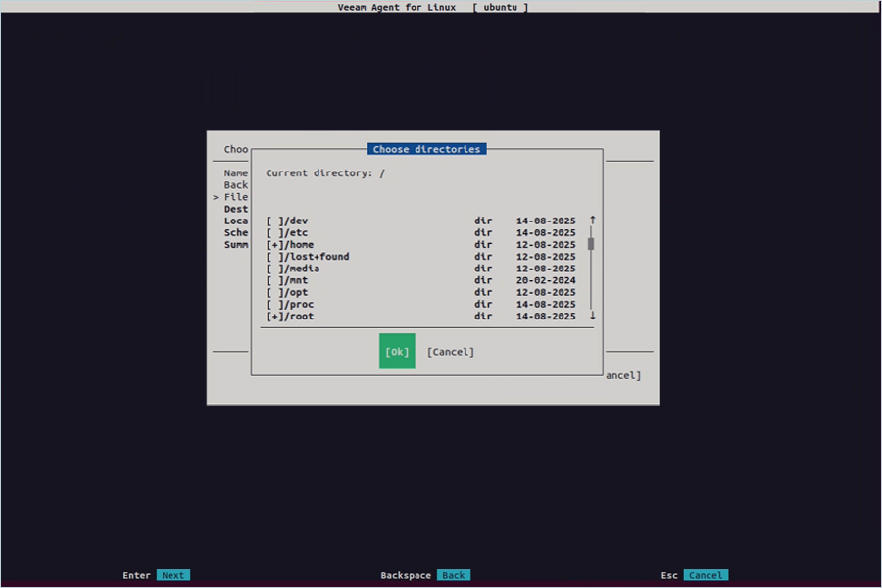Screen dimensions: 882x588
Task: Click the scroll down arrow in directory list
Action: pos(592,316)
